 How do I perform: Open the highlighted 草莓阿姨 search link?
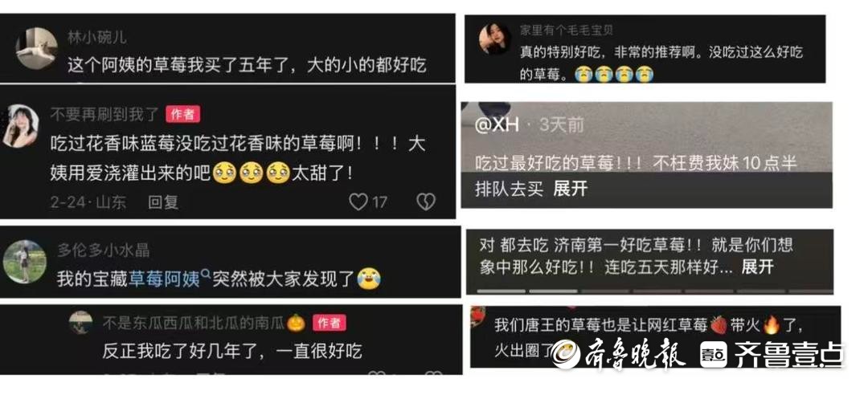point(165,279)
